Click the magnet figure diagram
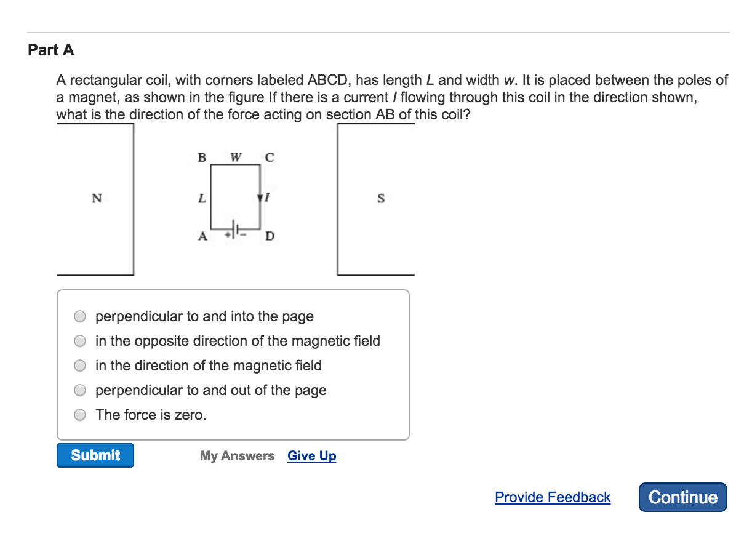Screen dimensions: 752x560 pos(236,197)
